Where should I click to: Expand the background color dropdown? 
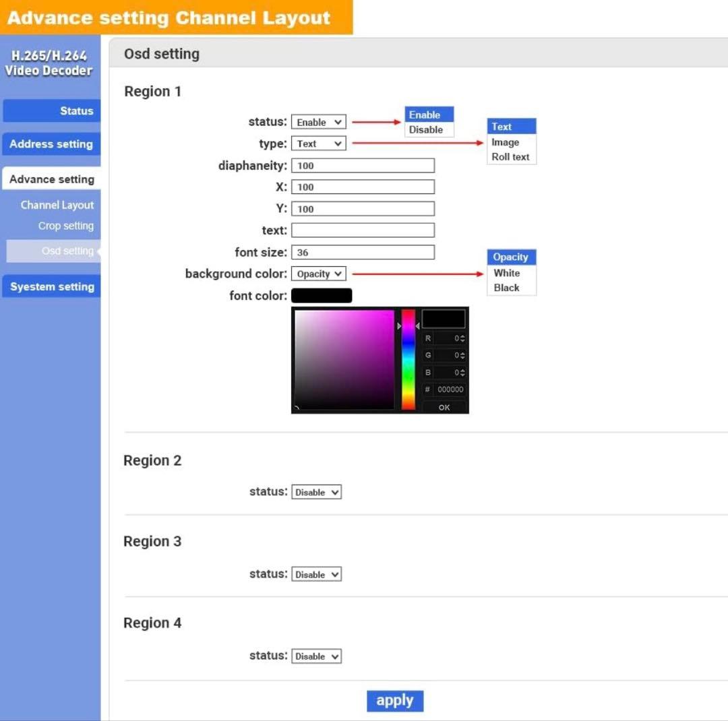[319, 274]
